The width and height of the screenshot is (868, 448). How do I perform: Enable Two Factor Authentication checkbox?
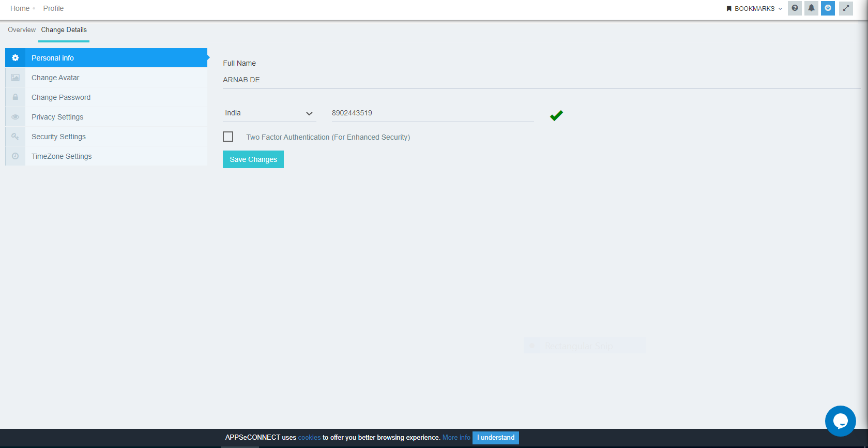tap(228, 137)
